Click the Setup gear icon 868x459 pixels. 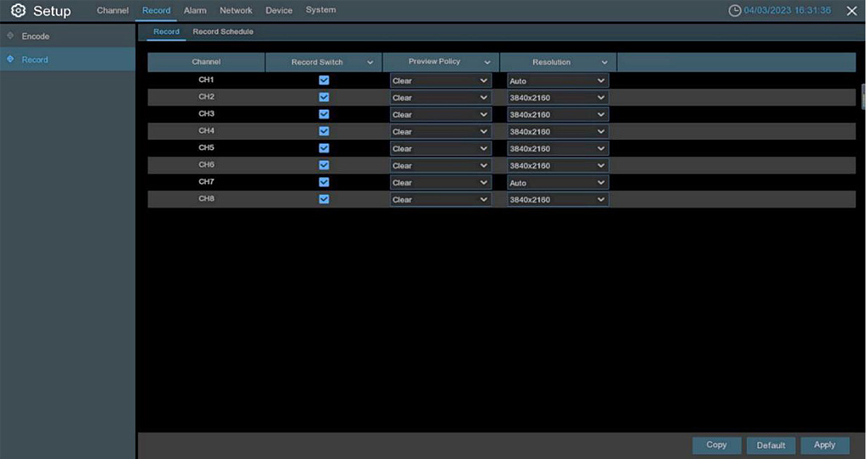(x=18, y=11)
